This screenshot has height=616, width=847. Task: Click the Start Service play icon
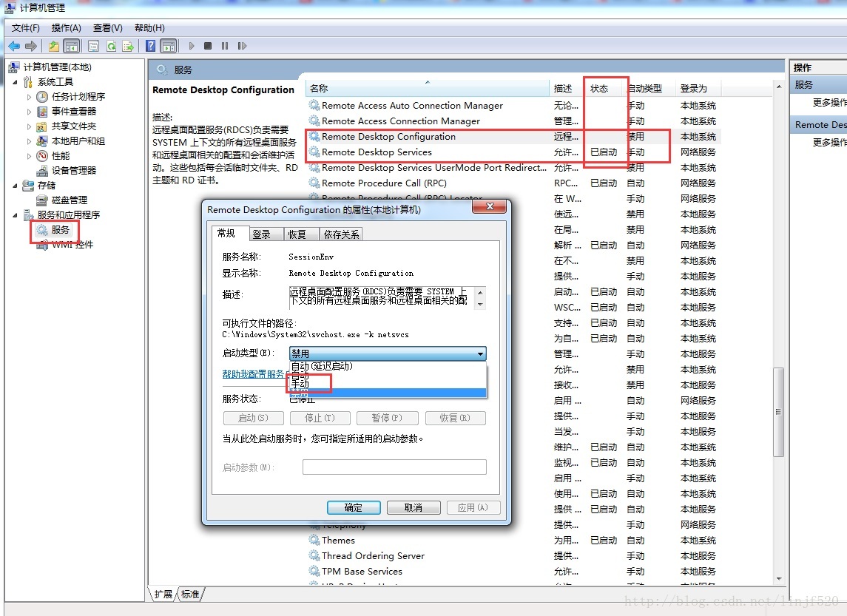coord(192,47)
